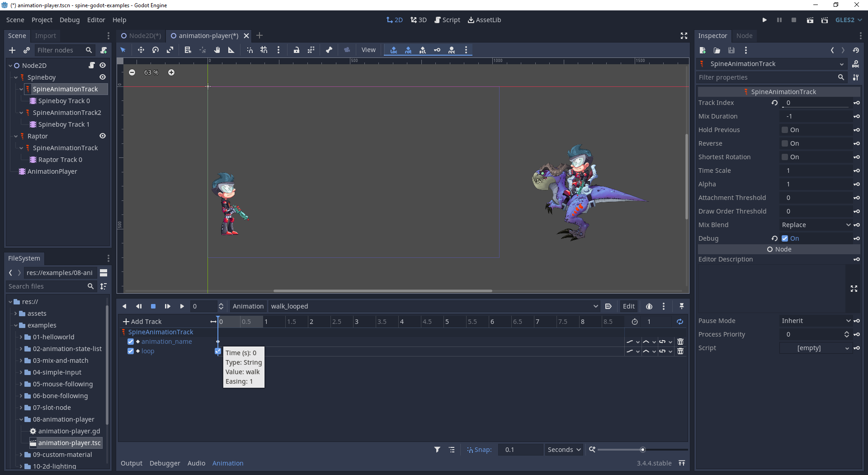Image resolution: width=868 pixels, height=475 pixels.
Task: Select the Scale mode tool
Action: click(x=170, y=50)
